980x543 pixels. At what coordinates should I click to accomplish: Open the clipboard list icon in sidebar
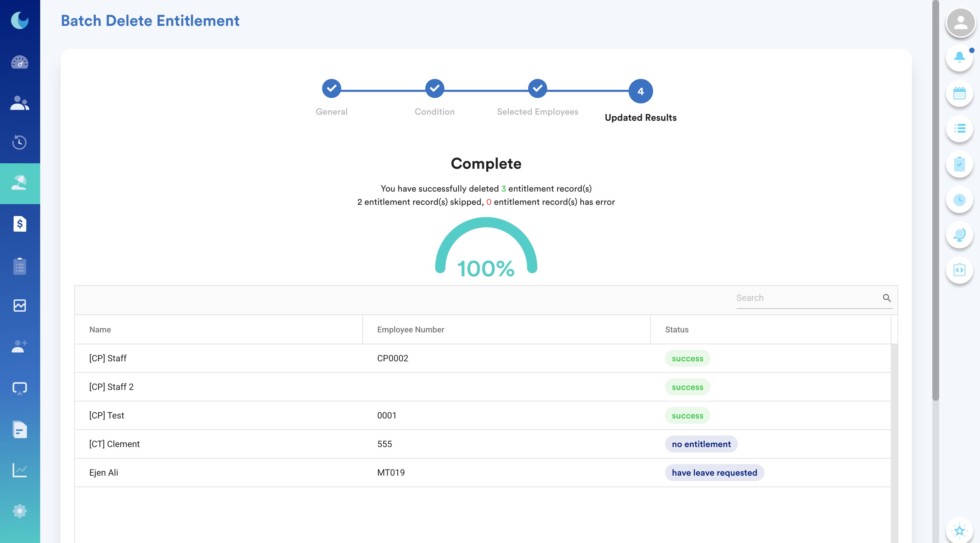coord(19,266)
